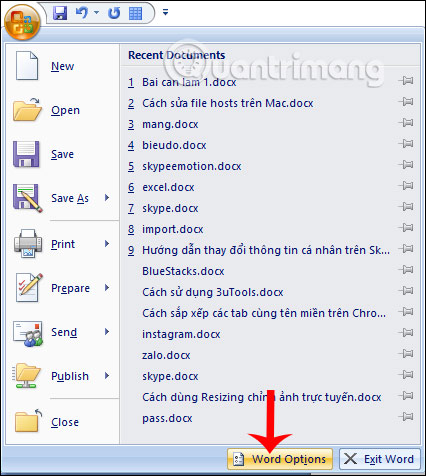426x476 pixels.
Task: Click the Redo icon in Quick Access toolbar
Action: click(114, 13)
